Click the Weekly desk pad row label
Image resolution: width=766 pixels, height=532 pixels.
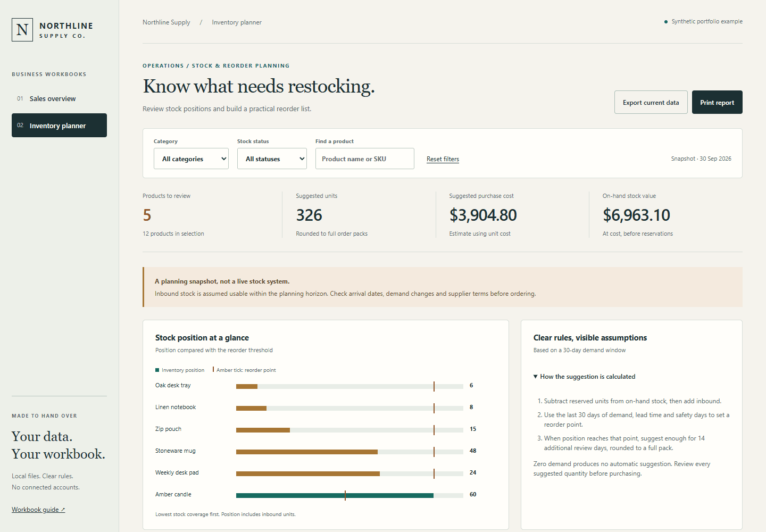(177, 472)
